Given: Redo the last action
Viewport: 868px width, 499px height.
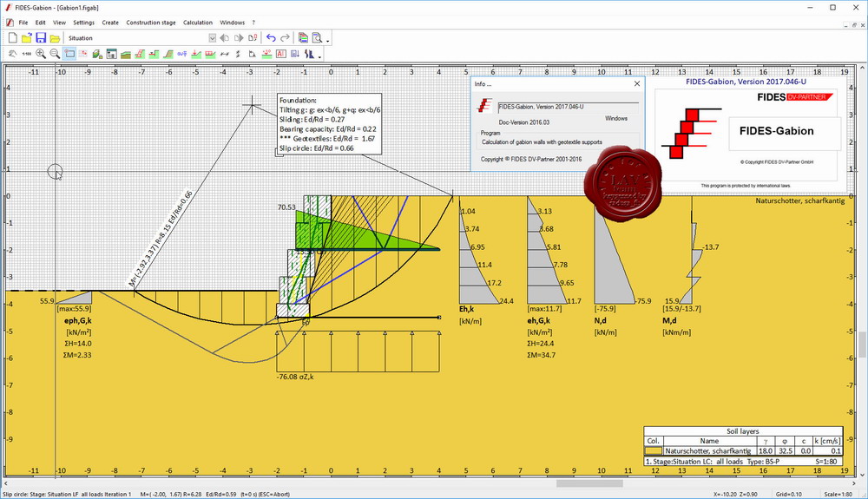Looking at the screenshot, I should coord(285,37).
